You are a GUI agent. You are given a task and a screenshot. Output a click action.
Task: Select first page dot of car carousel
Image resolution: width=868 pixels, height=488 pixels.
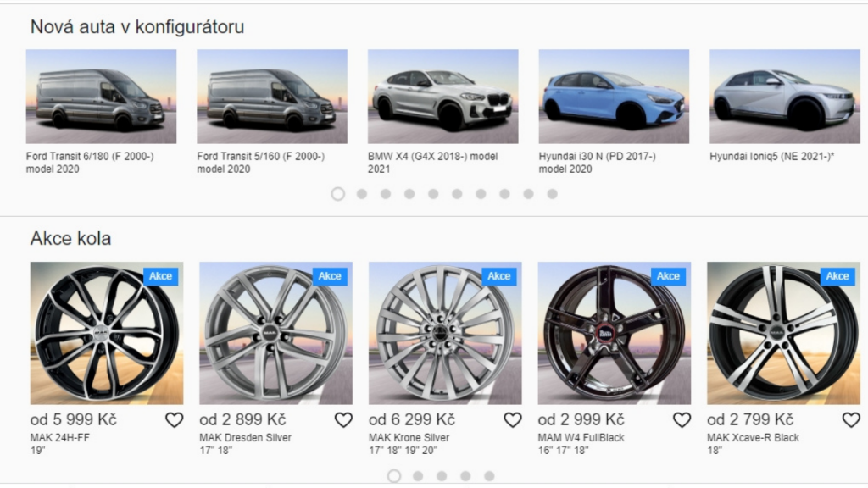click(x=338, y=194)
